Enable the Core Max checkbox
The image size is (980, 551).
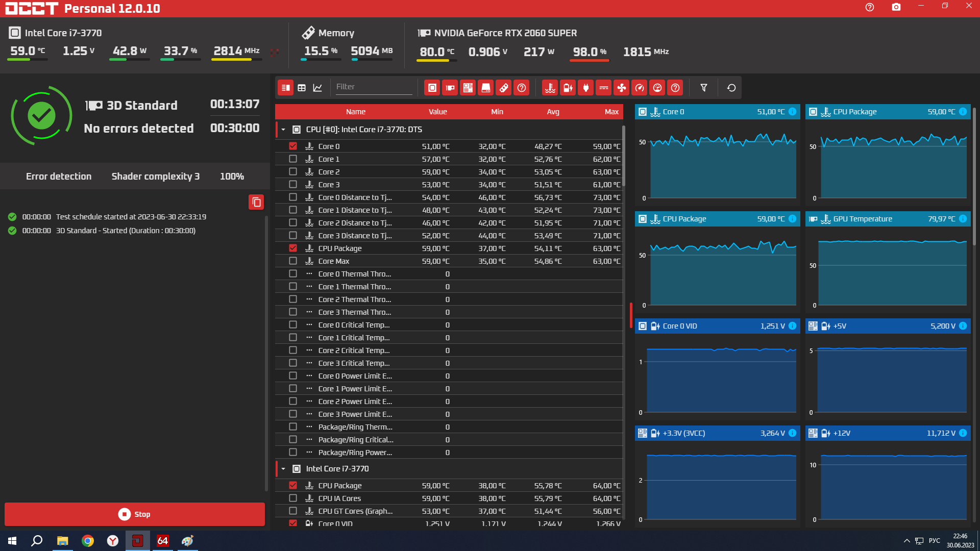[x=293, y=261]
